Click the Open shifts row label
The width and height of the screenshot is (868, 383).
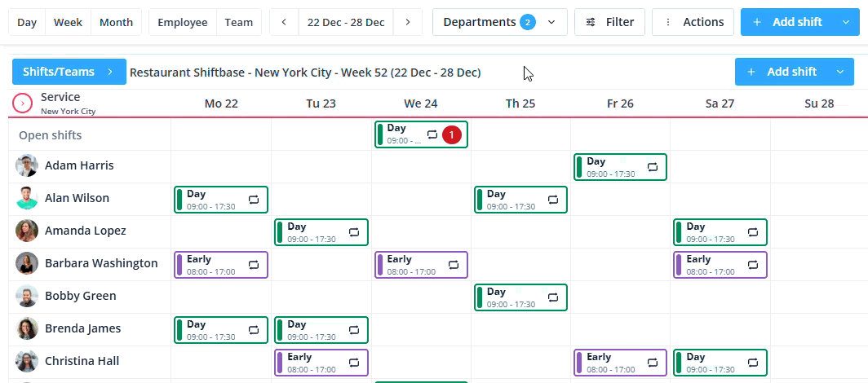pyautogui.click(x=51, y=134)
